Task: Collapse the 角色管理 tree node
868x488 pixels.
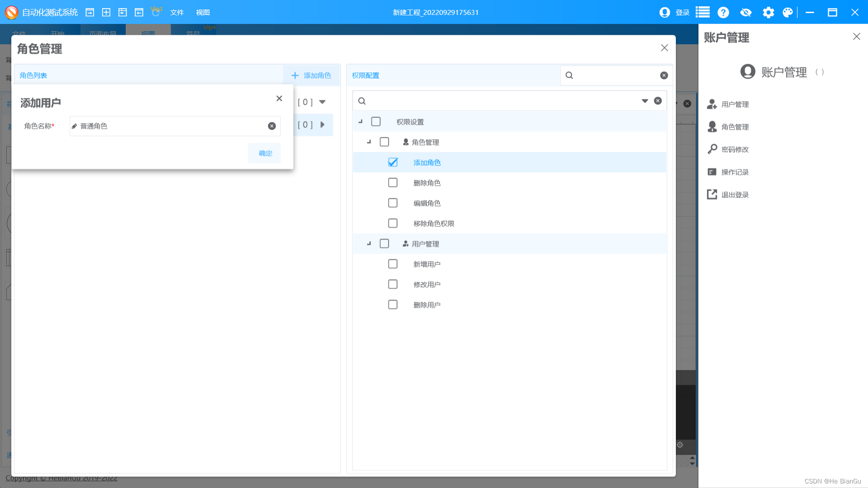Action: pyautogui.click(x=369, y=141)
